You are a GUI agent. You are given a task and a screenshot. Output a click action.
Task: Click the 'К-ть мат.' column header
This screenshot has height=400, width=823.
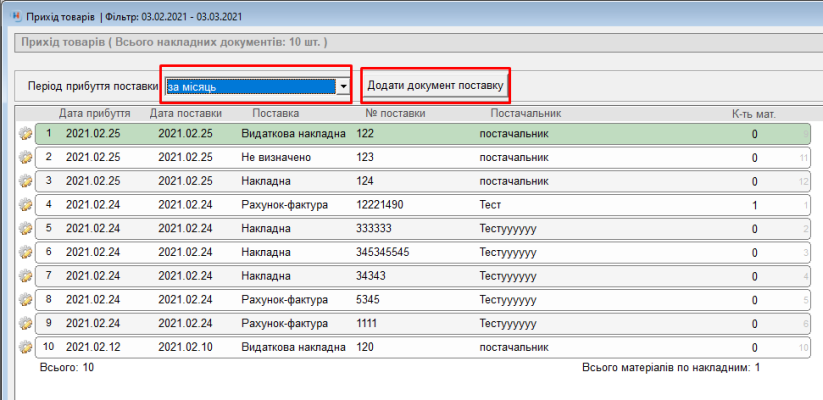click(754, 113)
